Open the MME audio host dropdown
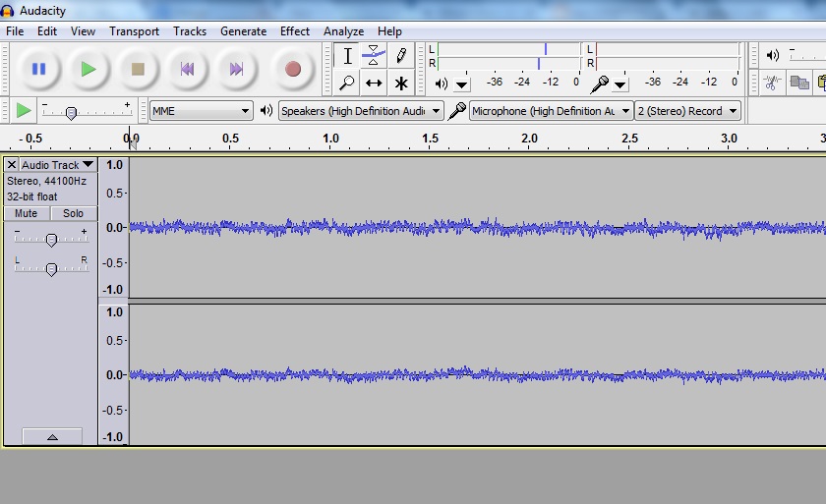This screenshot has height=504, width=826. [202, 111]
